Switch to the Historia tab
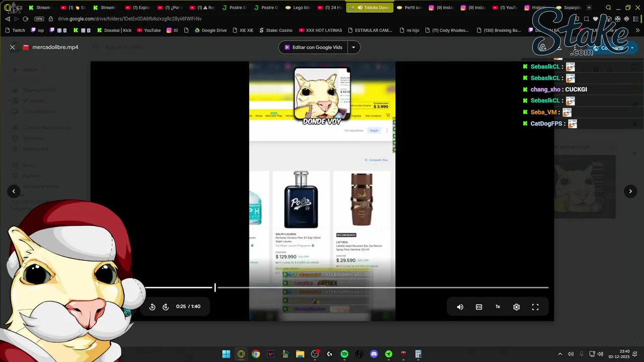 point(536,8)
